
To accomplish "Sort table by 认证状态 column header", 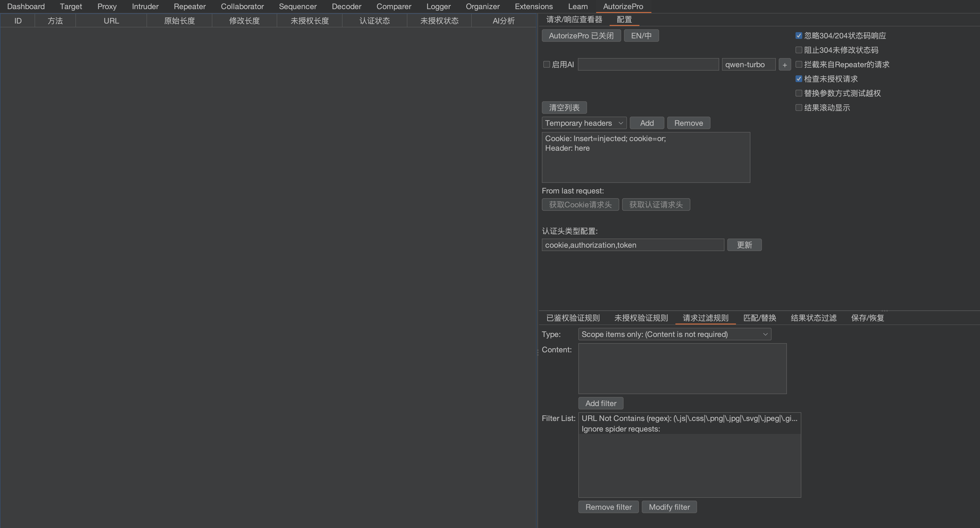I will (374, 21).
